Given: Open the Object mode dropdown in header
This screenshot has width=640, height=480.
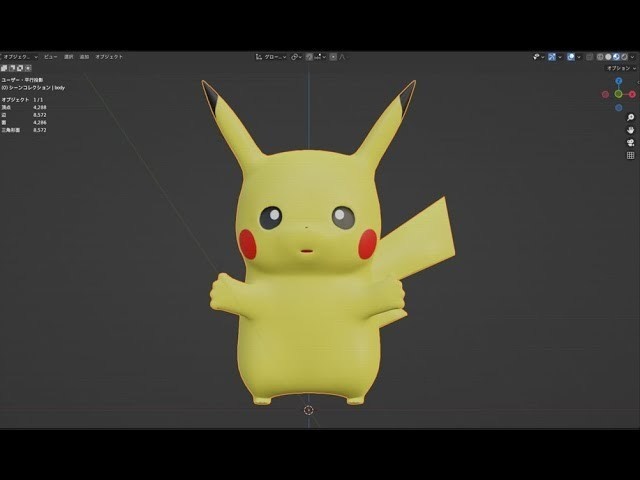Looking at the screenshot, I should (x=19, y=57).
